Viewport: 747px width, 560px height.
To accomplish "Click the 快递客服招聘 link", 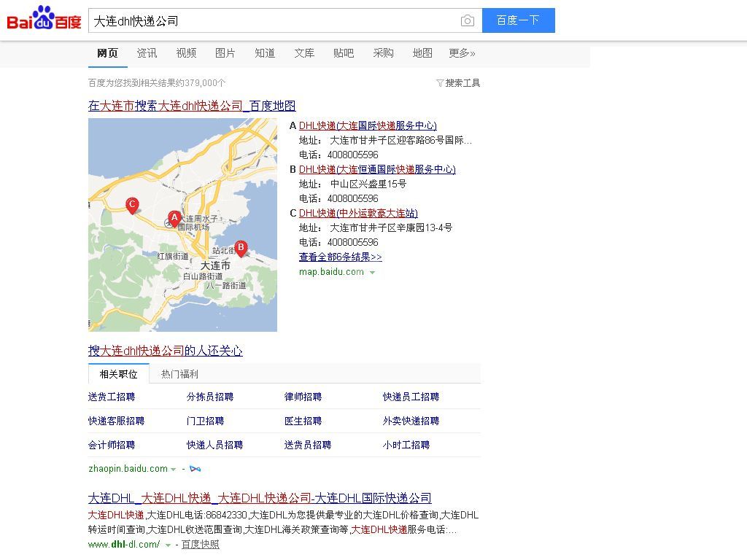I will point(116,421).
